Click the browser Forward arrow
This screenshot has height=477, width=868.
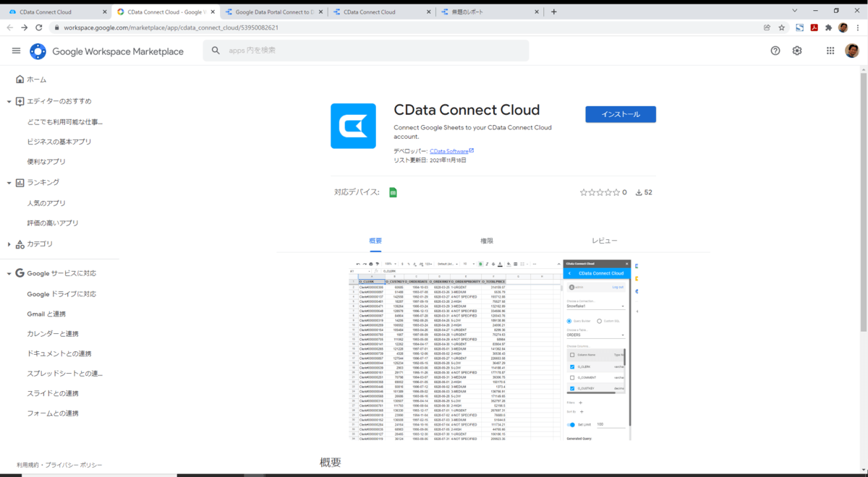coord(25,27)
